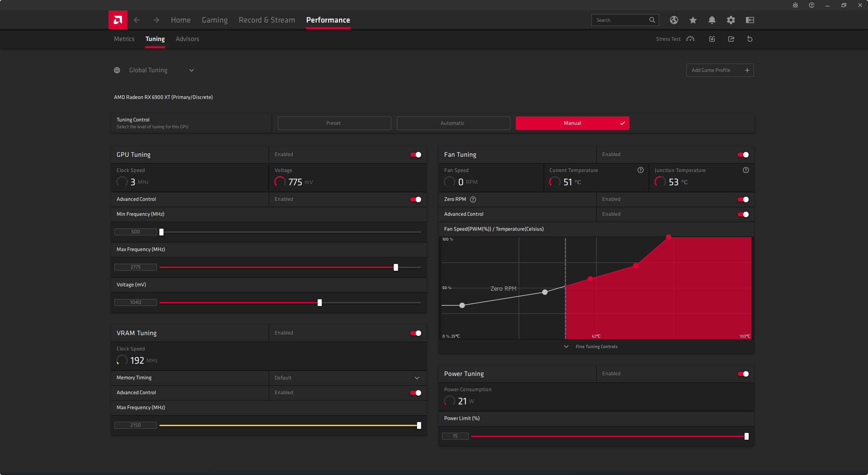
Task: Click the Stress Test label
Action: [668, 39]
